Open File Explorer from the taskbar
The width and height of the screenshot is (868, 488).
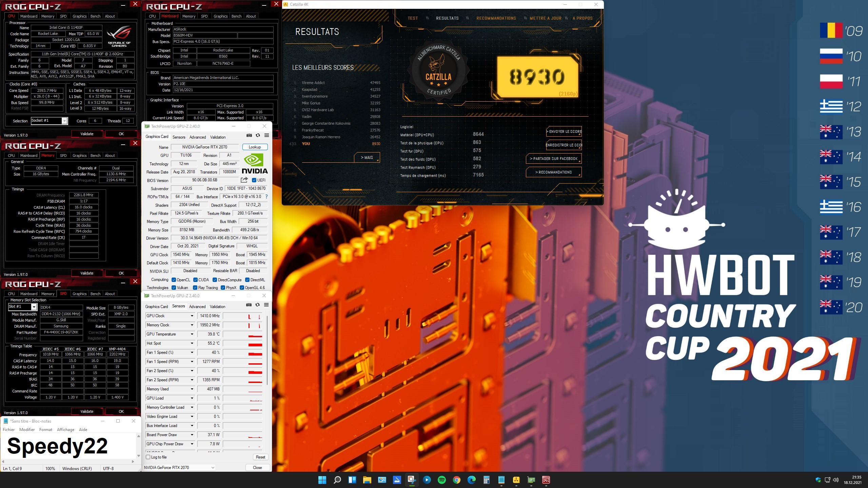click(367, 480)
